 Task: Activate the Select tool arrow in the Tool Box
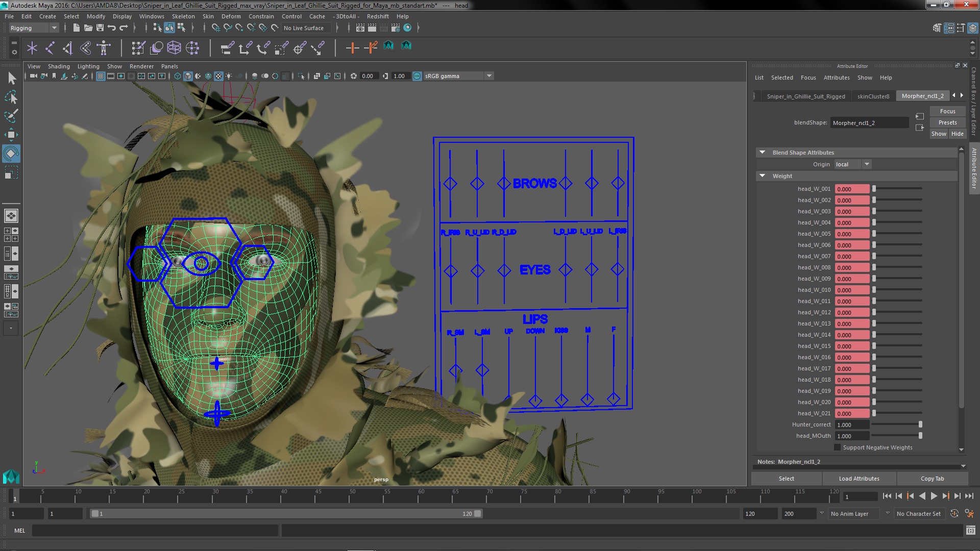[11, 78]
